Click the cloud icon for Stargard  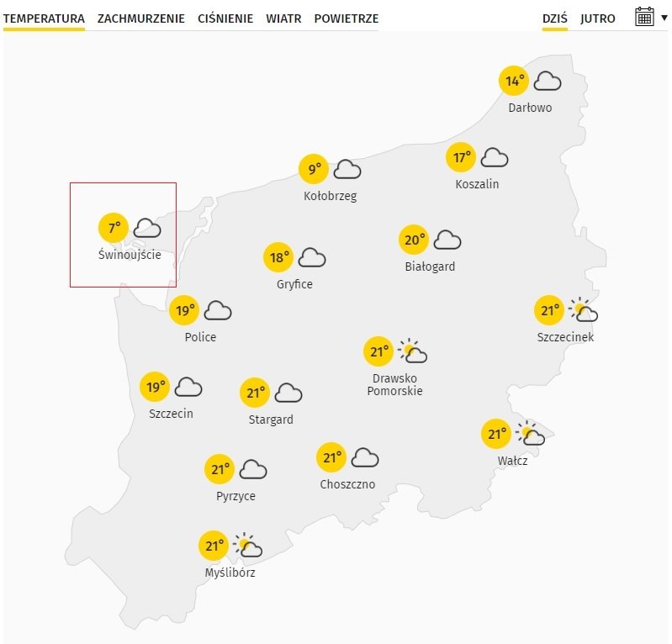288,393
